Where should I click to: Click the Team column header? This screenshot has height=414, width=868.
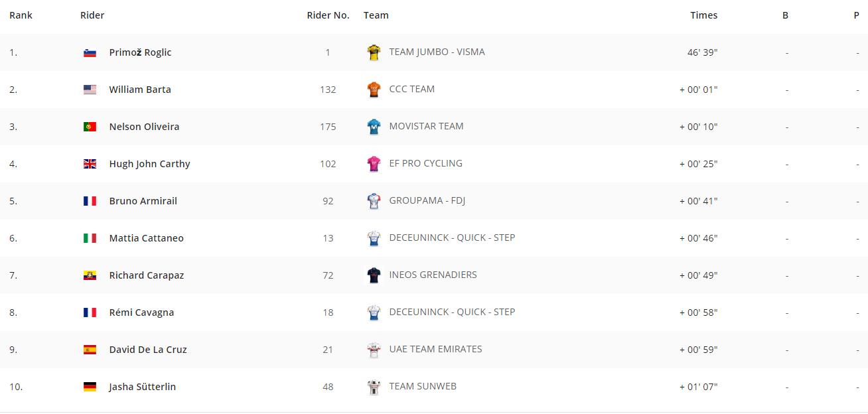pyautogui.click(x=376, y=15)
